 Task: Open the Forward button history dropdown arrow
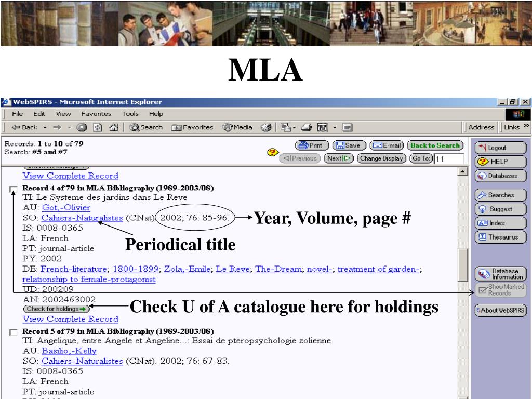pyautogui.click(x=70, y=128)
